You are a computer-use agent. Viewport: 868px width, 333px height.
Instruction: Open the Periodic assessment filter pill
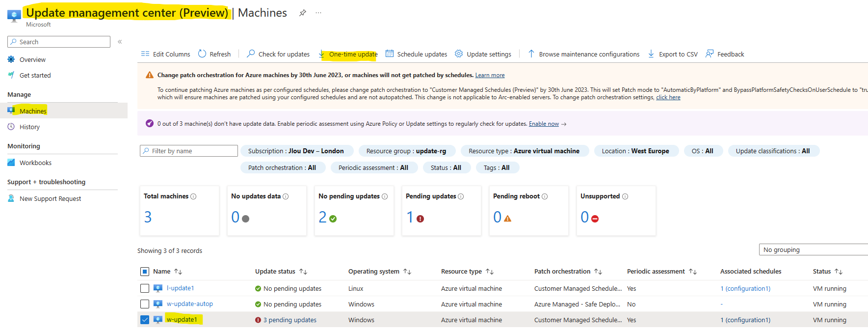tap(373, 167)
